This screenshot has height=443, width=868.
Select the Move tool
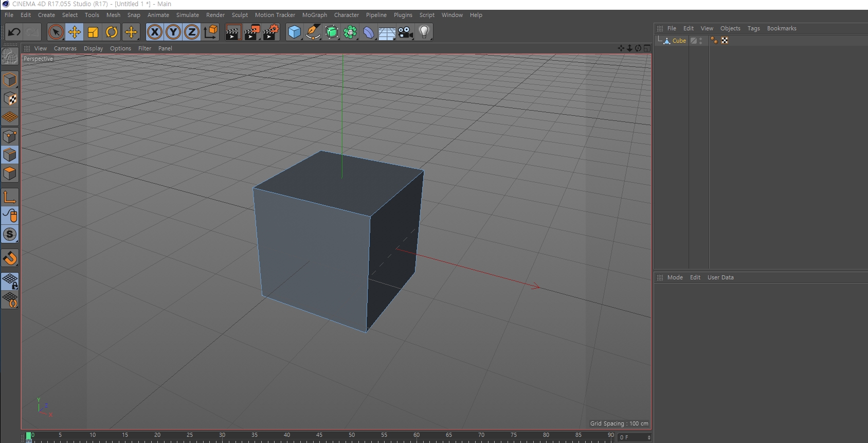click(75, 32)
